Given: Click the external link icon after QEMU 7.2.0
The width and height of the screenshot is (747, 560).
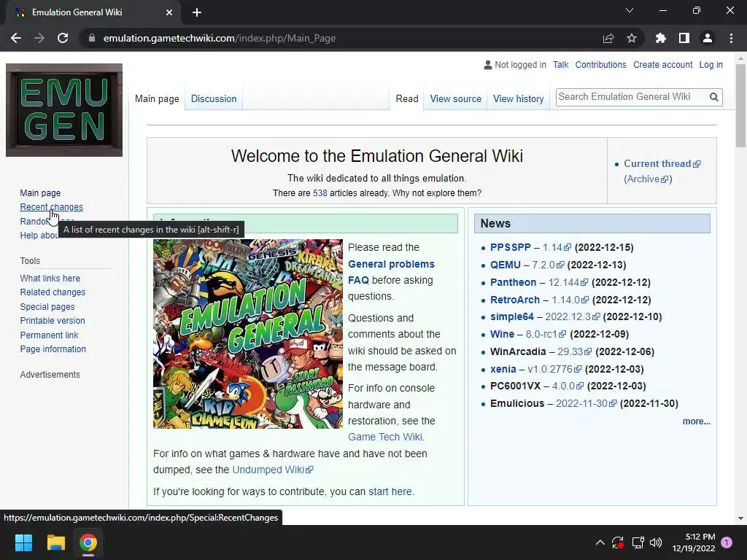Looking at the screenshot, I should pyautogui.click(x=560, y=265).
